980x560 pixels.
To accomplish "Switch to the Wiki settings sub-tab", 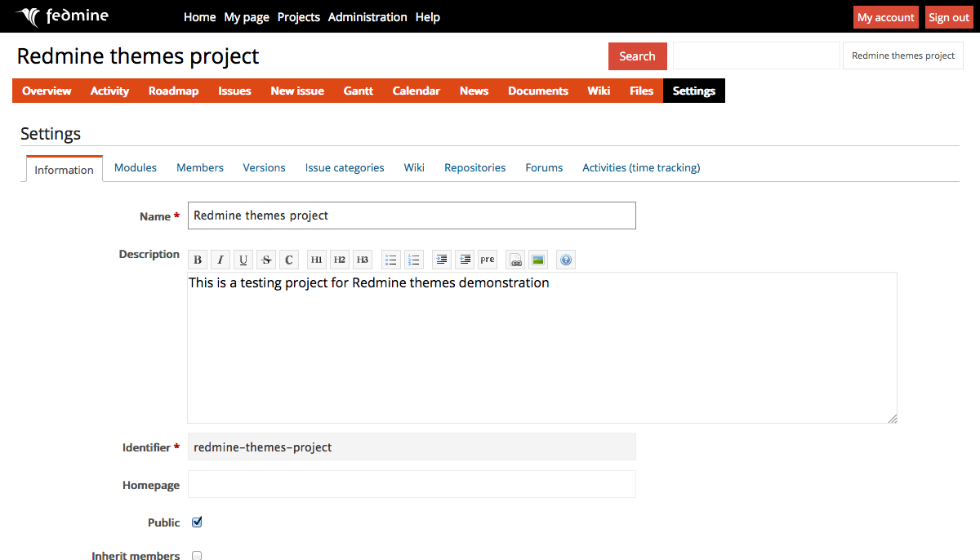I will coord(414,167).
